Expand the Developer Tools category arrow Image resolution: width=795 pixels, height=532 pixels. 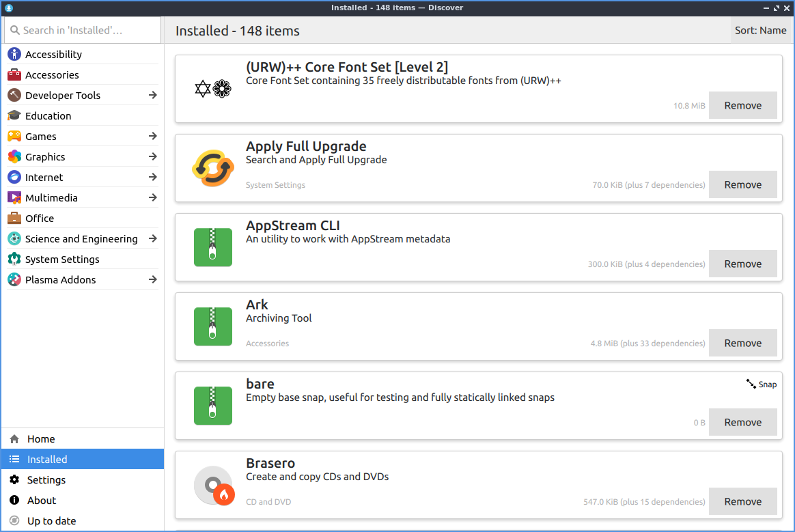pyautogui.click(x=152, y=95)
